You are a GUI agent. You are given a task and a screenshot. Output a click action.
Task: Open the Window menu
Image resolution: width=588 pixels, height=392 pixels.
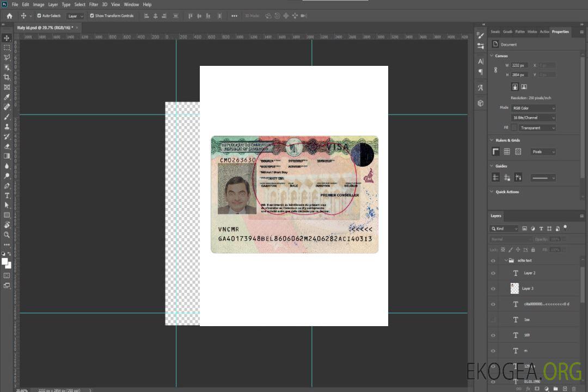(131, 4)
